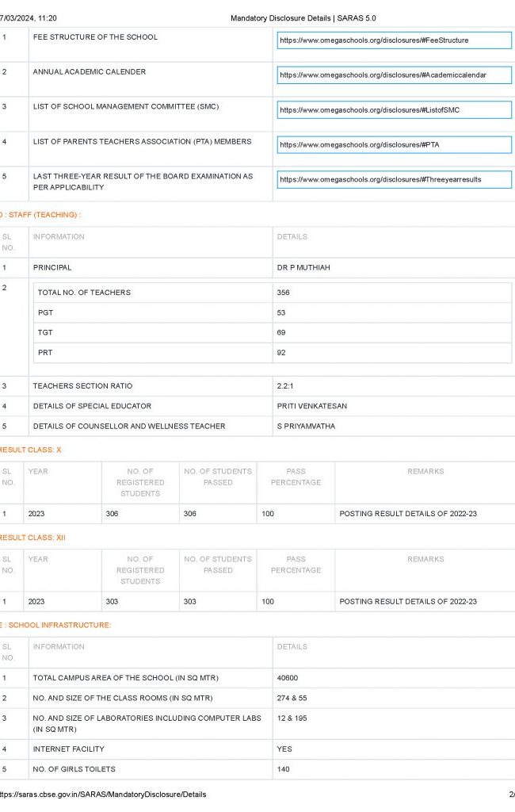This screenshot has height=812, width=515.
Task: Select the Academic Calendar URL field
Action: coord(394,75)
